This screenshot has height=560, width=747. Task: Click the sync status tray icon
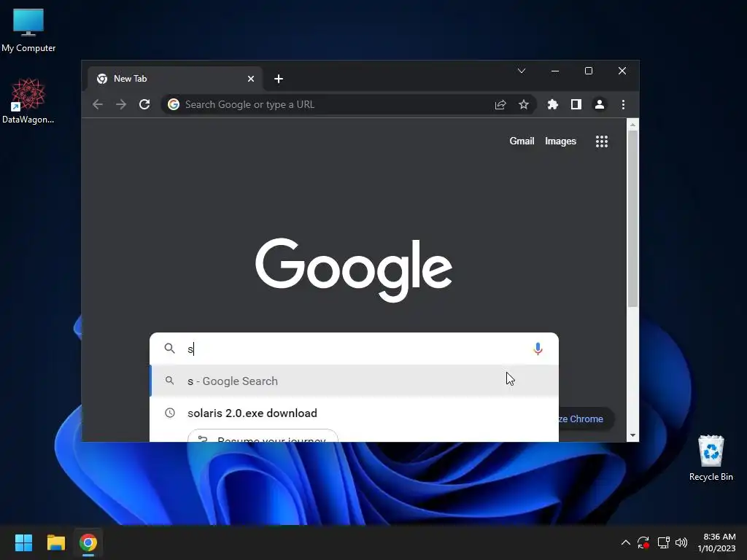point(643,542)
